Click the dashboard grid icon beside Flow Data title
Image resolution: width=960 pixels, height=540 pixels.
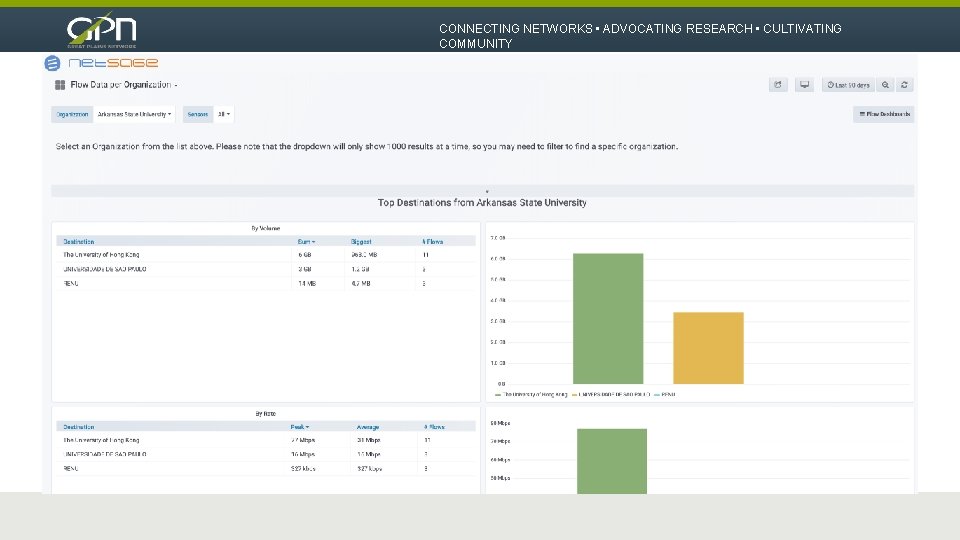click(60, 85)
